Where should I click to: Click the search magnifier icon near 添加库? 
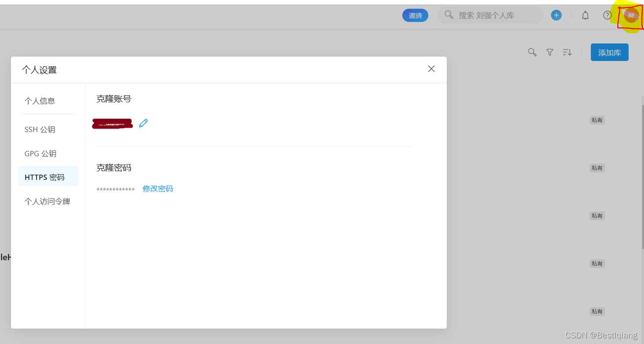coord(532,52)
